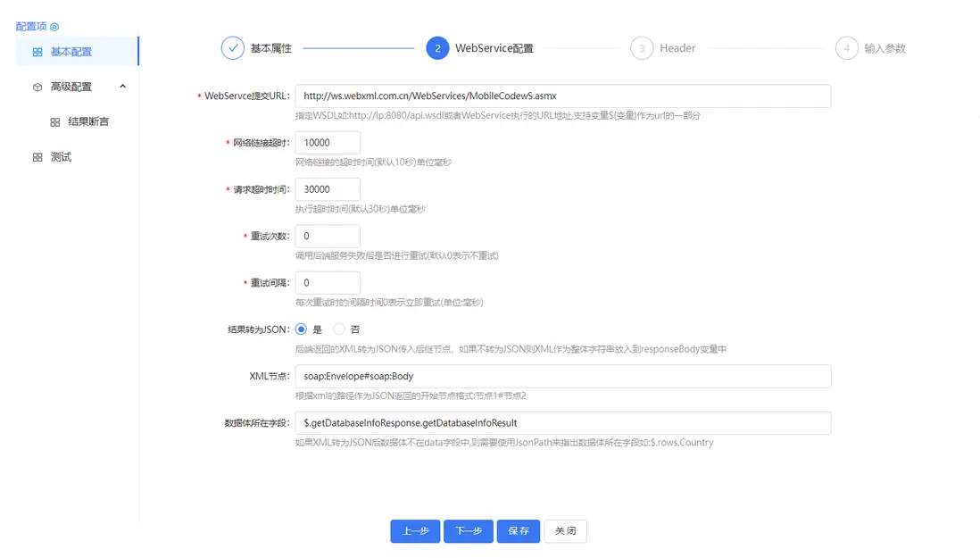Screen dimensions: 980x558
Task: Choose 否 to disable JSON conversion
Action: tap(338, 329)
